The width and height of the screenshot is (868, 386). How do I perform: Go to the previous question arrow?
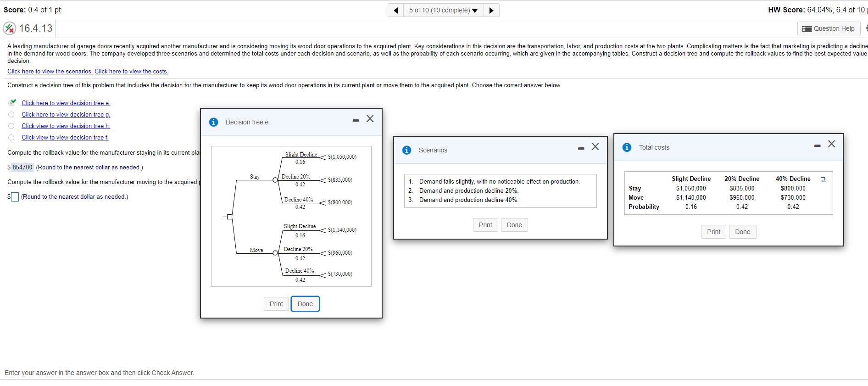(395, 10)
